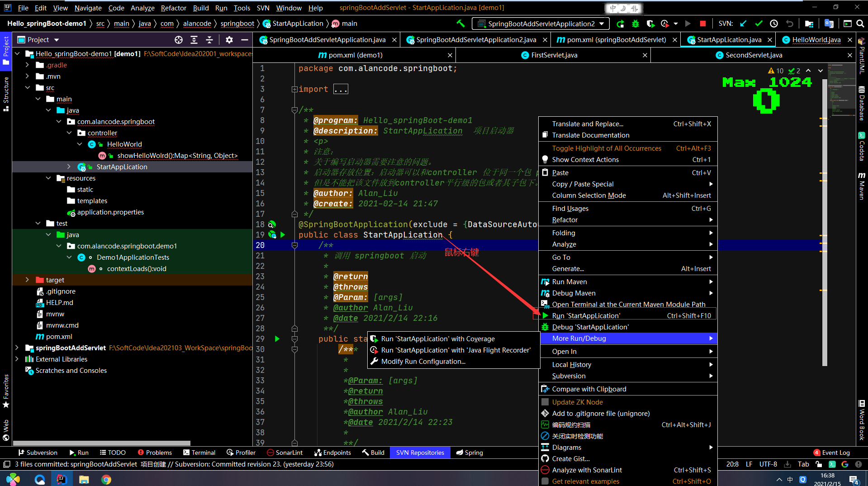Toggle tool window bars icon at bottom-left
This screenshot has width=868, height=486.
pos(6,464)
